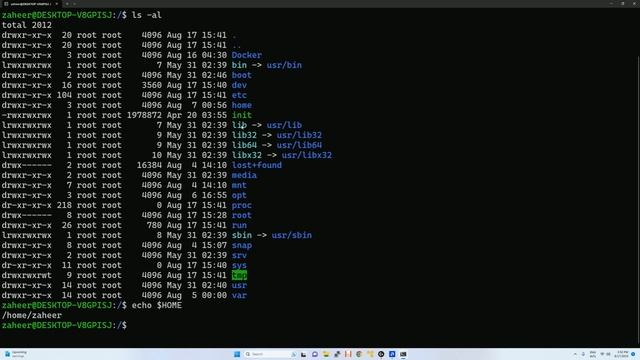The width and height of the screenshot is (640, 360).
Task: Open network and volume quick settings
Action: pyautogui.click(x=605, y=354)
